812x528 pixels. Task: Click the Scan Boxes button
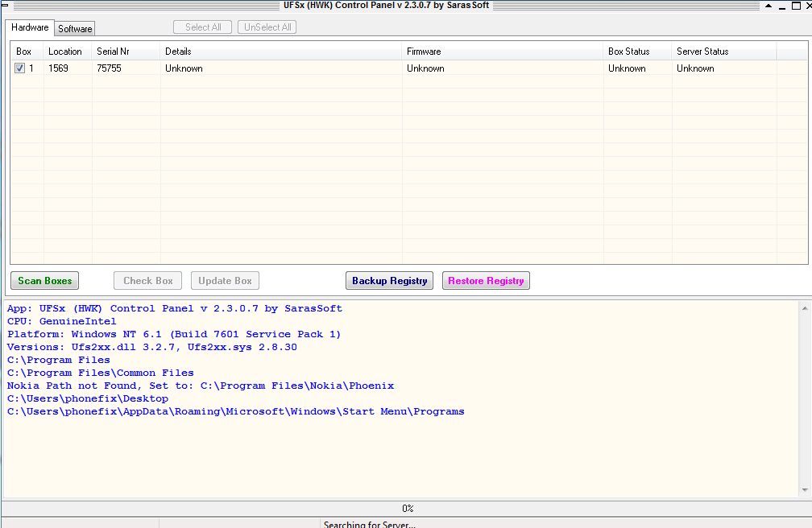45,281
